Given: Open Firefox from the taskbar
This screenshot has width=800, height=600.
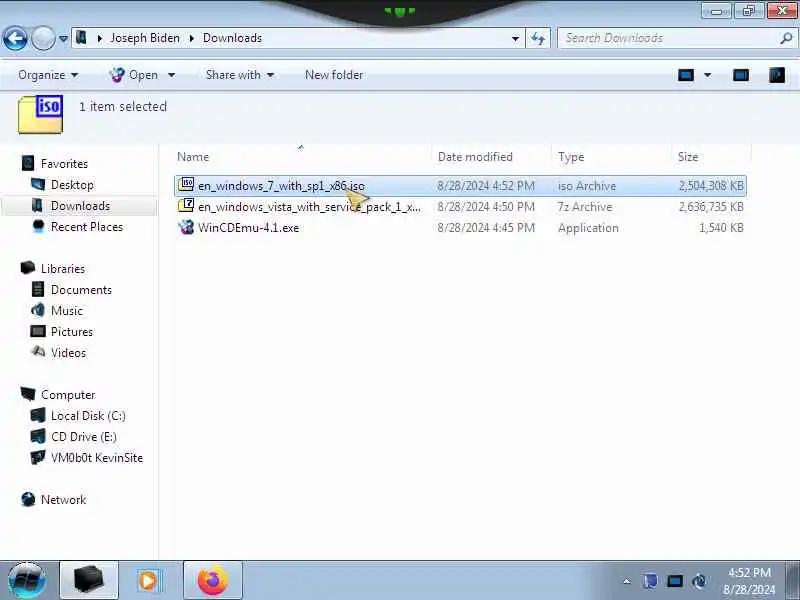Looking at the screenshot, I should tap(212, 580).
